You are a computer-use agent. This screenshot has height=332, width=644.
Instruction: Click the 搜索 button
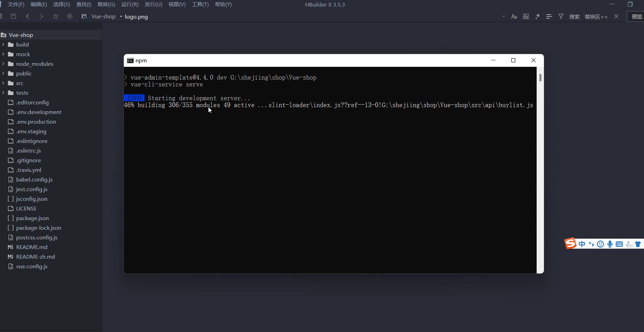point(575,17)
